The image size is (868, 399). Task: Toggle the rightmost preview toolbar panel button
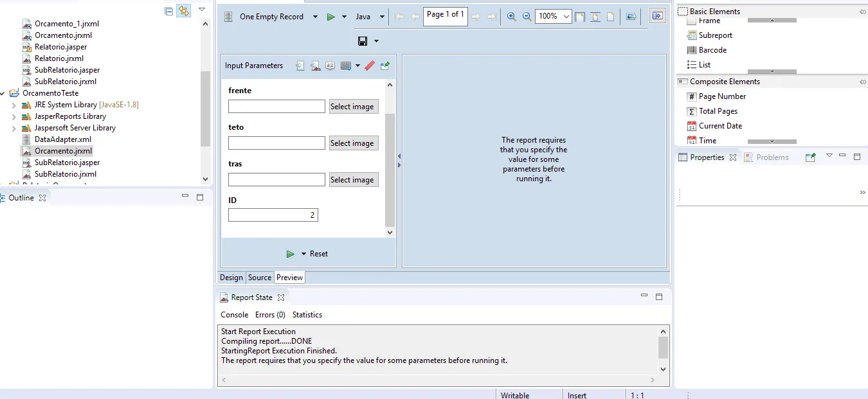coord(658,16)
